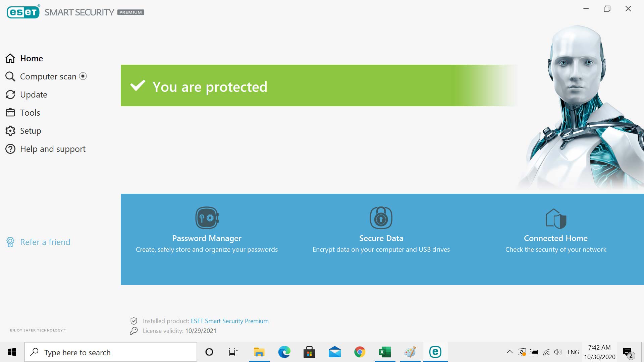The width and height of the screenshot is (644, 362).
Task: Open Password Manager safe icon
Action: pyautogui.click(x=207, y=218)
